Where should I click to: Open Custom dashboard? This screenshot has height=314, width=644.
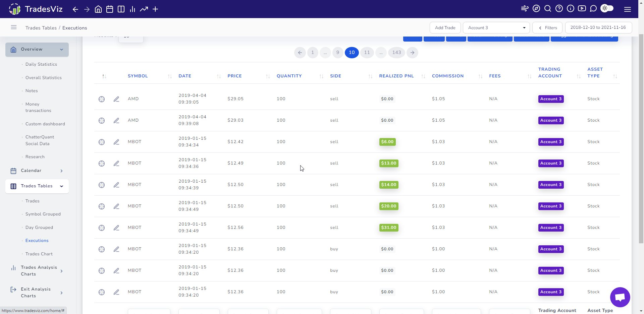(45, 124)
